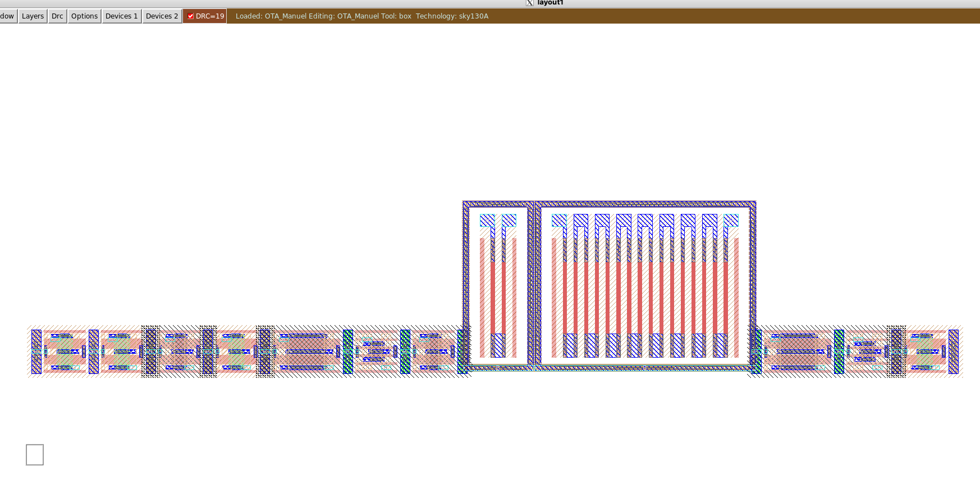The height and width of the screenshot is (493, 980).
Task: Expand the Options menu
Action: (x=84, y=16)
